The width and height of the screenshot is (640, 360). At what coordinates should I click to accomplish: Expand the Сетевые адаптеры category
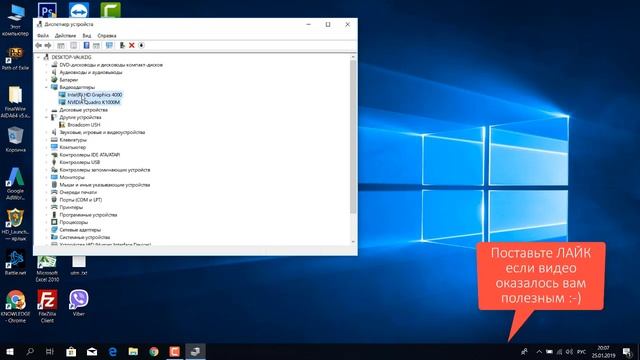click(x=47, y=230)
